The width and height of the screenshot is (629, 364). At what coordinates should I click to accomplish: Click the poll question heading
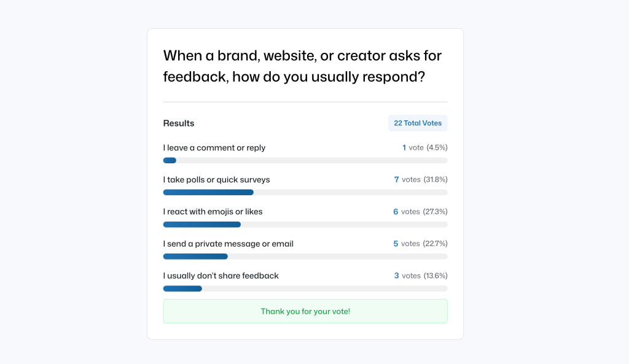pyautogui.click(x=302, y=67)
